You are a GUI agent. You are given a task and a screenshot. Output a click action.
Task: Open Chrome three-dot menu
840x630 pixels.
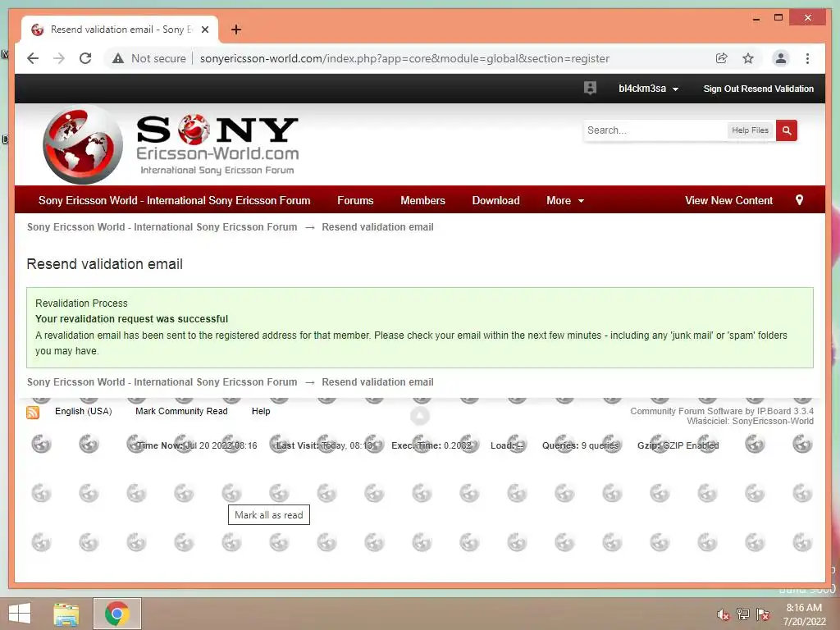pyautogui.click(x=807, y=58)
